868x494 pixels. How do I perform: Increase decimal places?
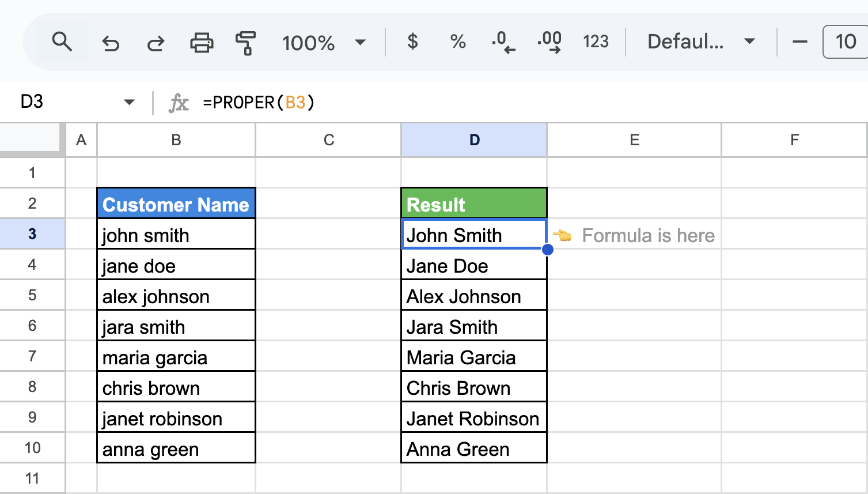coord(549,42)
